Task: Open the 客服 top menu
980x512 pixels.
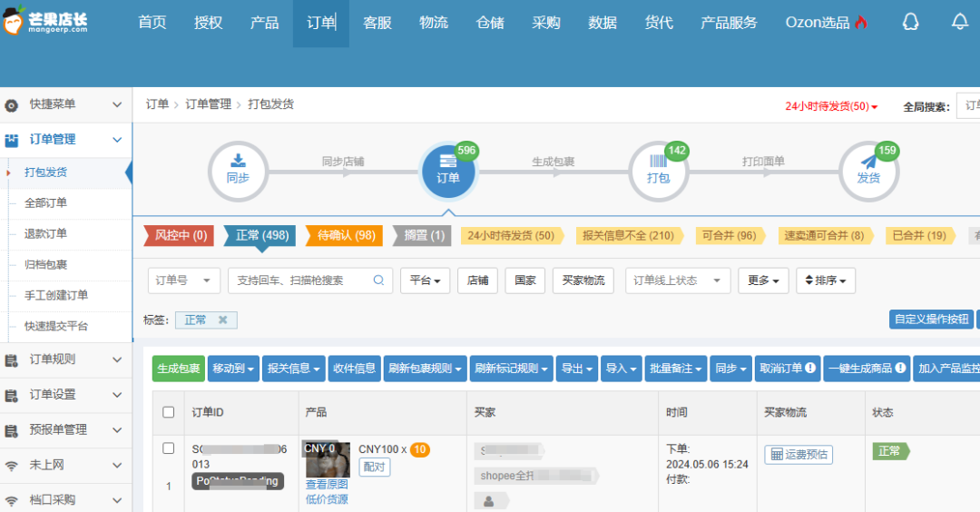Action: click(377, 23)
